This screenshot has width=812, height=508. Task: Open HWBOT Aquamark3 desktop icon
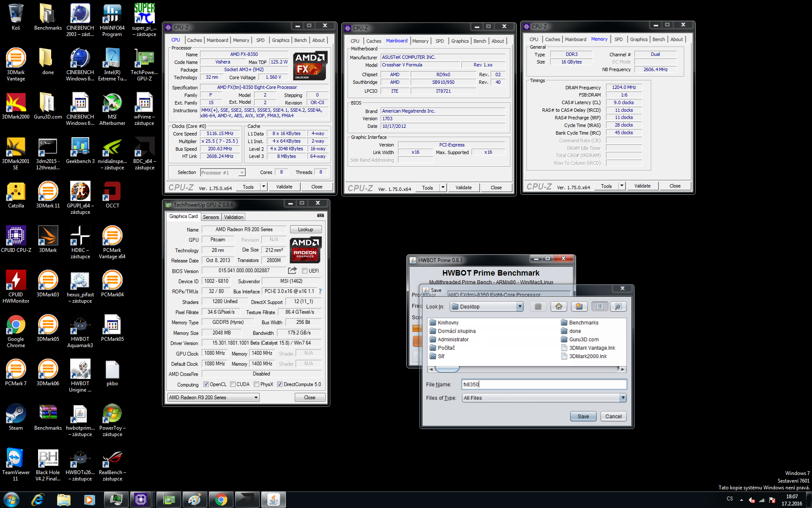80,331
